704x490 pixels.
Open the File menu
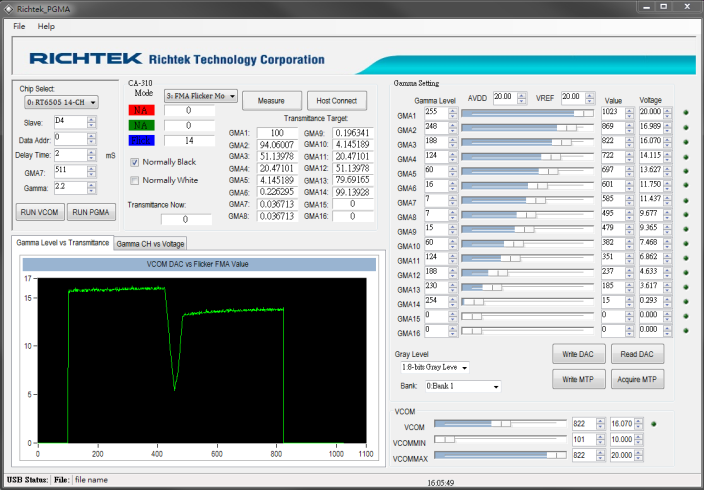(19, 26)
